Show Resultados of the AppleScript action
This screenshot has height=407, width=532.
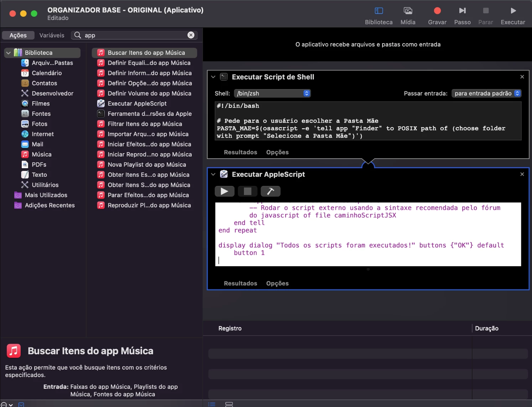coord(240,283)
